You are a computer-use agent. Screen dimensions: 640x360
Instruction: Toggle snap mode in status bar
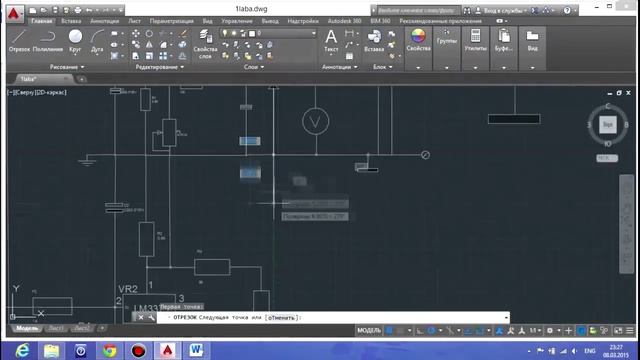pos(400,330)
